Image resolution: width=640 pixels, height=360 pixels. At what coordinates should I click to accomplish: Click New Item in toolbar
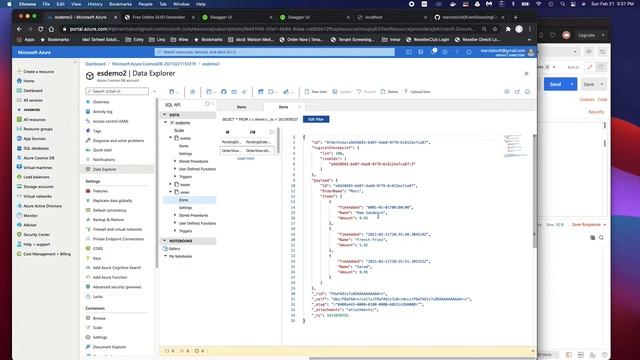coord(316,92)
